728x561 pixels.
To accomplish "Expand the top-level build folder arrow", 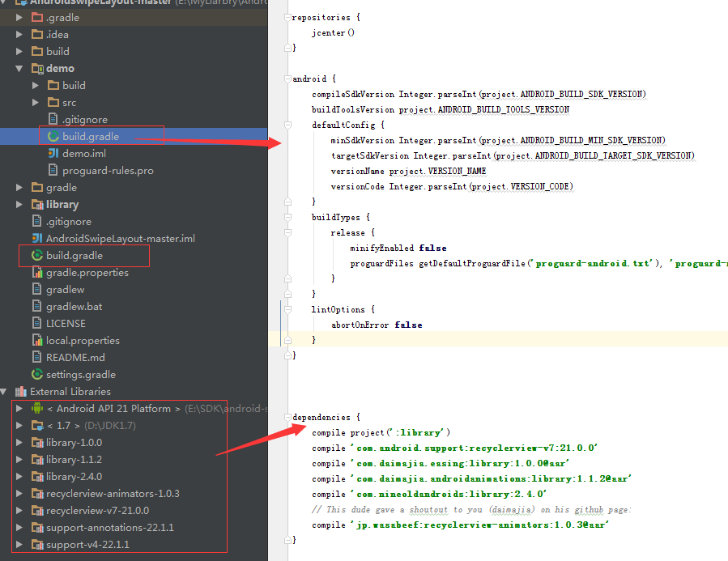I will 19,52.
